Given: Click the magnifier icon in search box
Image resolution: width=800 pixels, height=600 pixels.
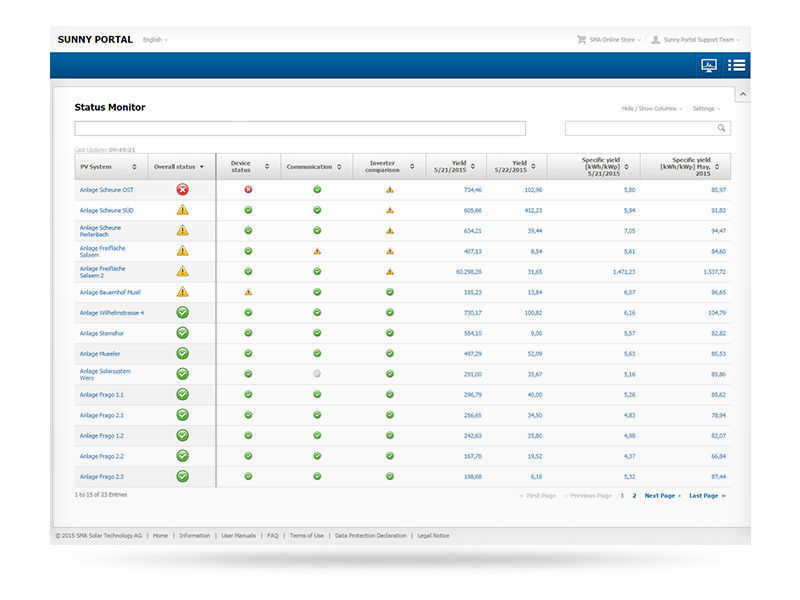Looking at the screenshot, I should [x=721, y=128].
